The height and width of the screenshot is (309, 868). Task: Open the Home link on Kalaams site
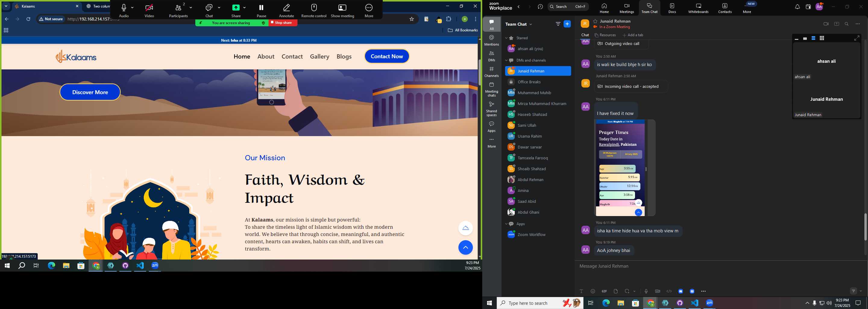click(x=242, y=56)
